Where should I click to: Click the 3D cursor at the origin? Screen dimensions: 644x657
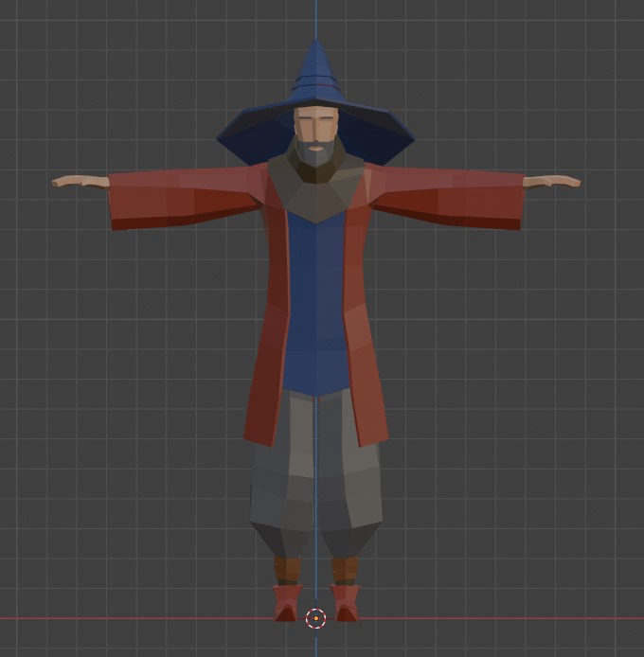[x=315, y=618]
